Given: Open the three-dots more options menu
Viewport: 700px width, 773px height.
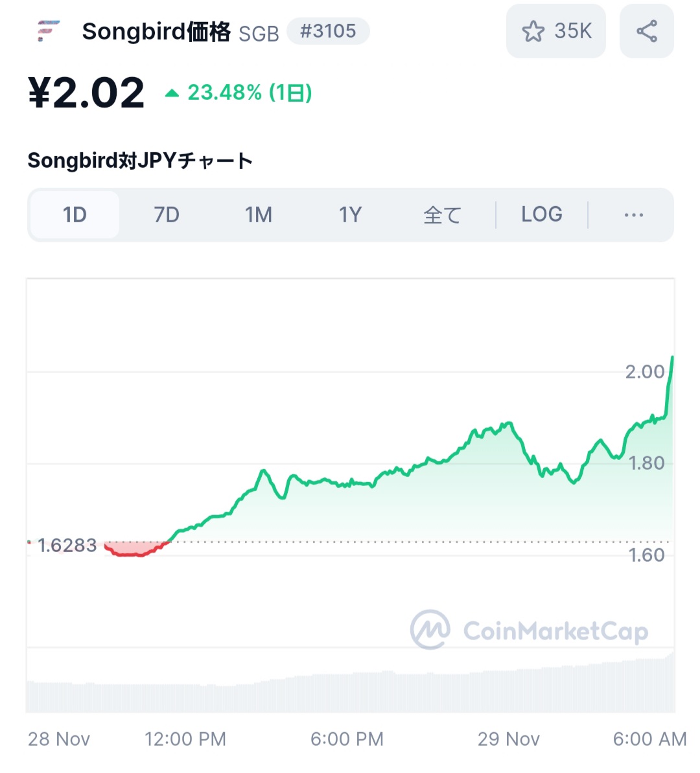Looking at the screenshot, I should tap(633, 215).
